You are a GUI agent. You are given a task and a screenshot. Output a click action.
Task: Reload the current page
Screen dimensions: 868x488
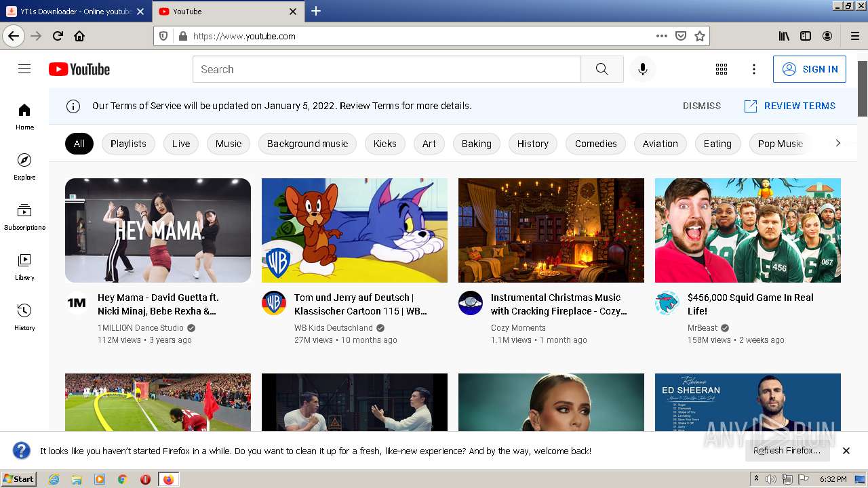point(58,36)
